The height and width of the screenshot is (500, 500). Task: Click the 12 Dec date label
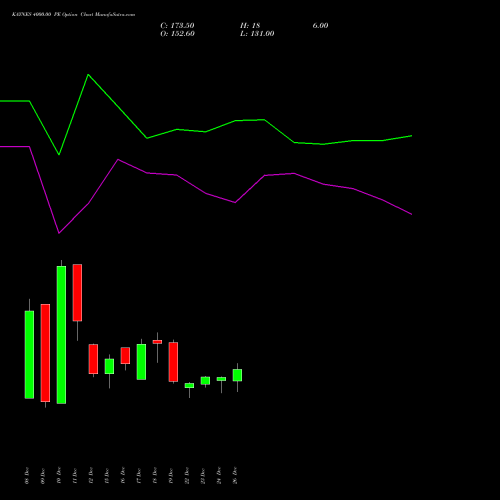tap(91, 475)
